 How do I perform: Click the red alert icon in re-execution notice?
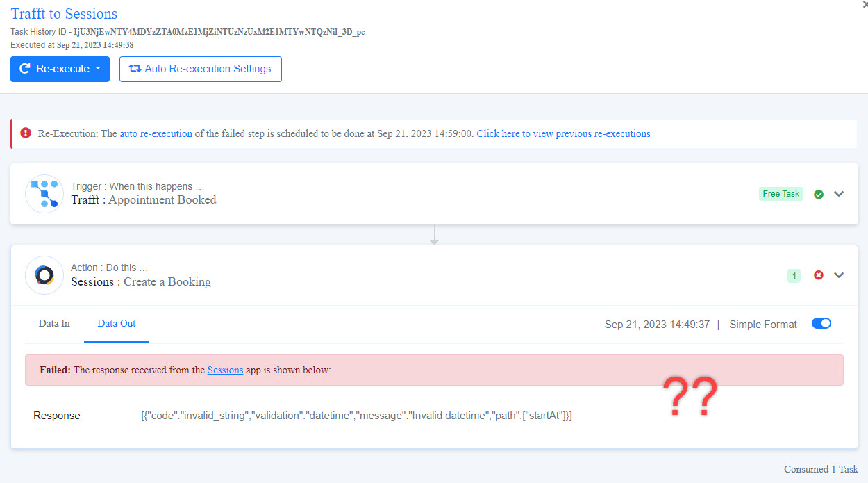(x=26, y=133)
